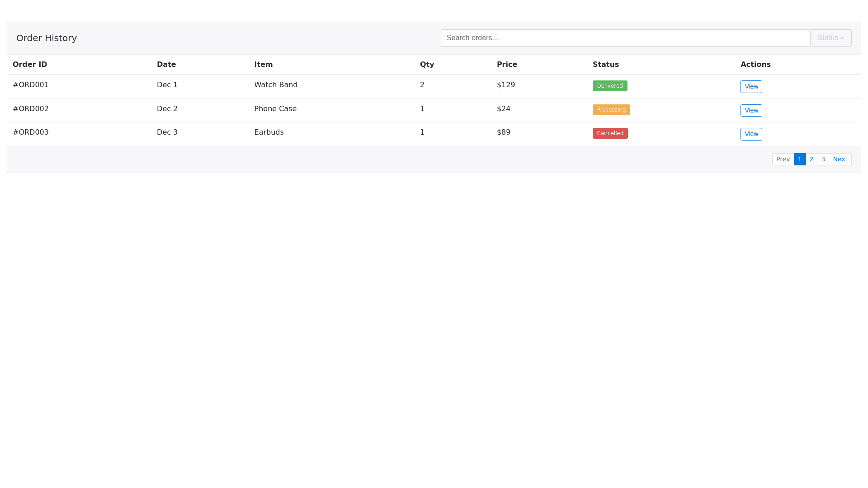
Task: View order #ORD001 details
Action: pyautogui.click(x=751, y=87)
